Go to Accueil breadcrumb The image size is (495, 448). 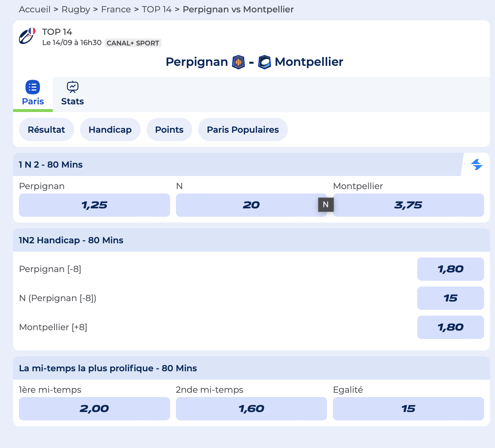pyautogui.click(x=35, y=9)
